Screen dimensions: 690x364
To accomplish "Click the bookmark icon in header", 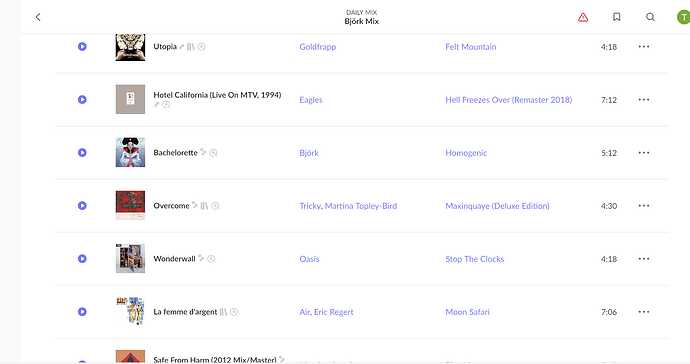I will [x=617, y=17].
